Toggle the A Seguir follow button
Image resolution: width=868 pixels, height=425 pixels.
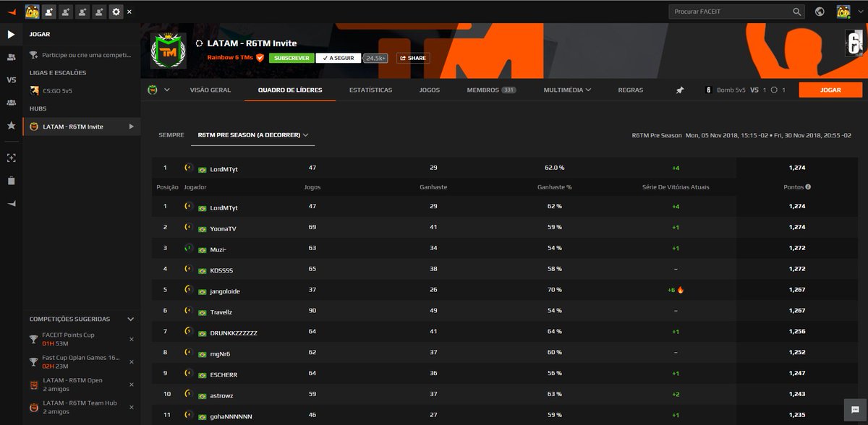point(339,58)
